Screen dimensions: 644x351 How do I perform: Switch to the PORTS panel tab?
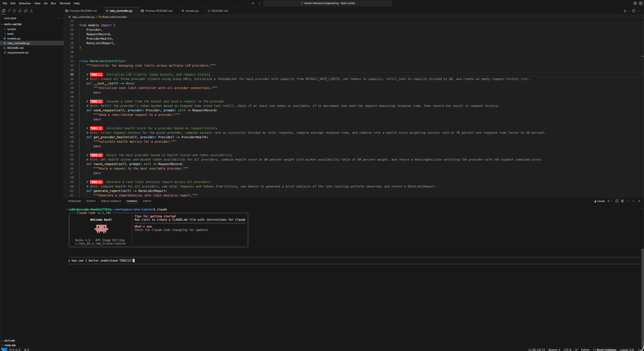point(147,201)
